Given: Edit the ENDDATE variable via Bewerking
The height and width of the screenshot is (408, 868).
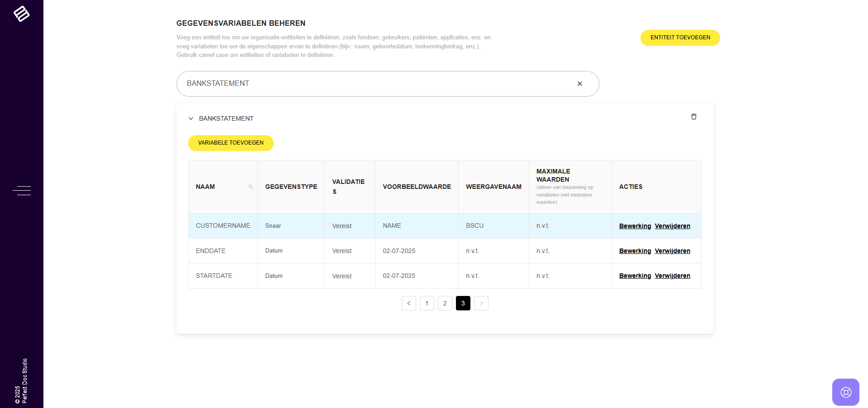Looking at the screenshot, I should coord(635,251).
